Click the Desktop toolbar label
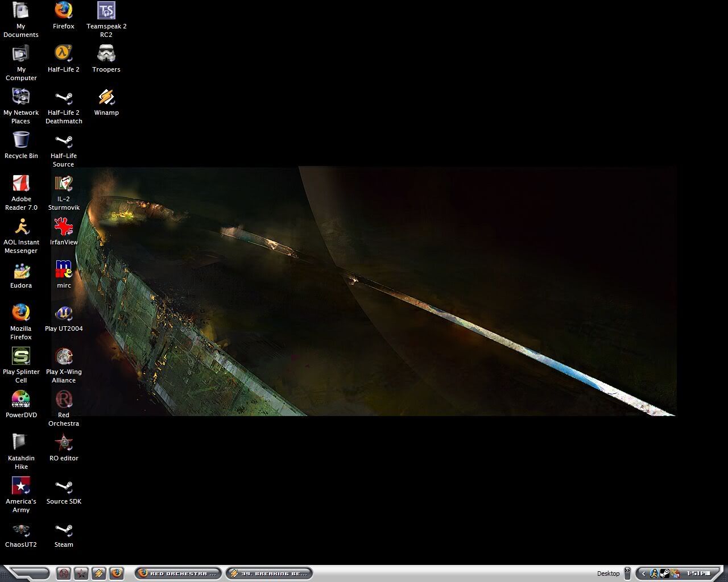 click(x=608, y=573)
